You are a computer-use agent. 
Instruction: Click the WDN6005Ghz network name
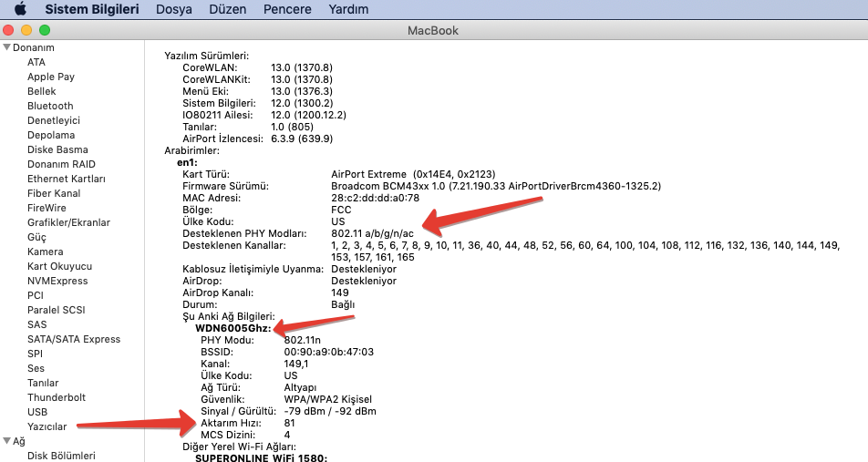coord(233,328)
